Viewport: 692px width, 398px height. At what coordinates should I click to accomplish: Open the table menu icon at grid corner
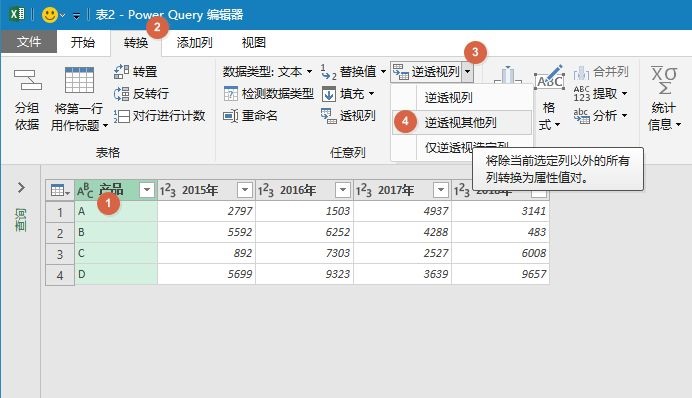(x=60, y=191)
